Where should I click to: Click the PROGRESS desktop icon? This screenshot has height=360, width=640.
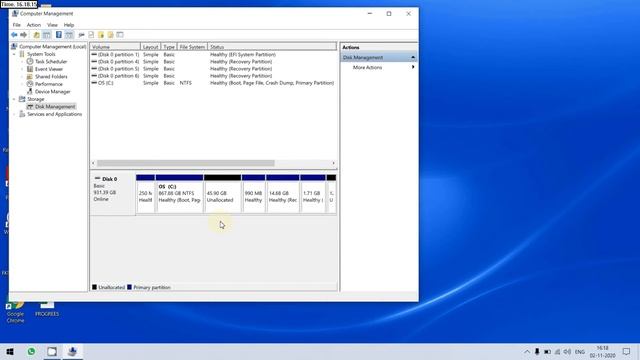click(47, 309)
